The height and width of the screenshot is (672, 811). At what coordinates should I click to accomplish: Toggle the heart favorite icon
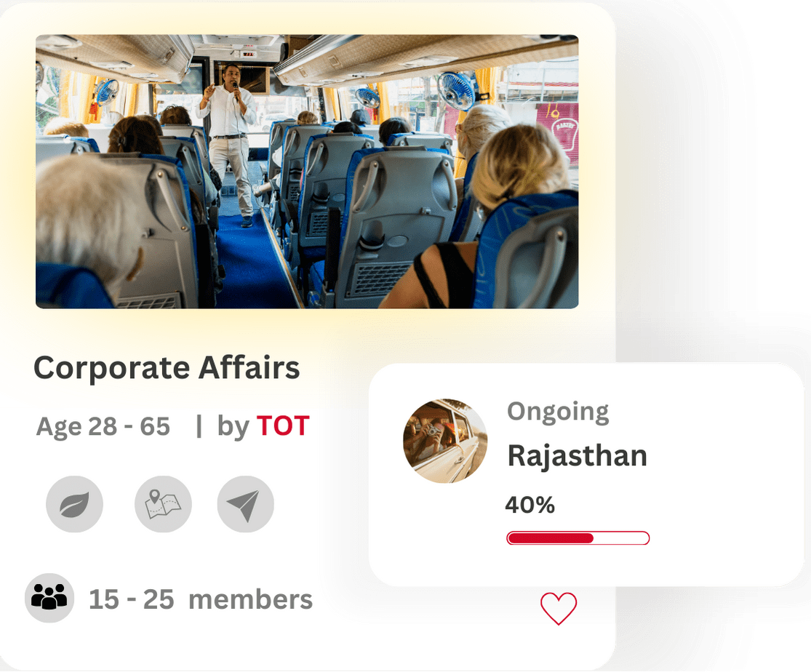[x=559, y=609]
